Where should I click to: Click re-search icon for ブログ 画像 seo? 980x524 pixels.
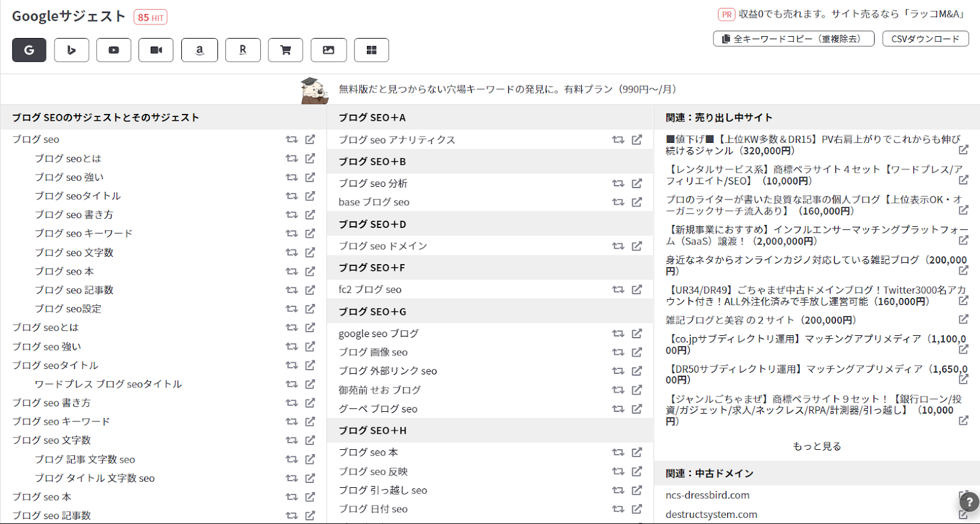[x=618, y=352]
